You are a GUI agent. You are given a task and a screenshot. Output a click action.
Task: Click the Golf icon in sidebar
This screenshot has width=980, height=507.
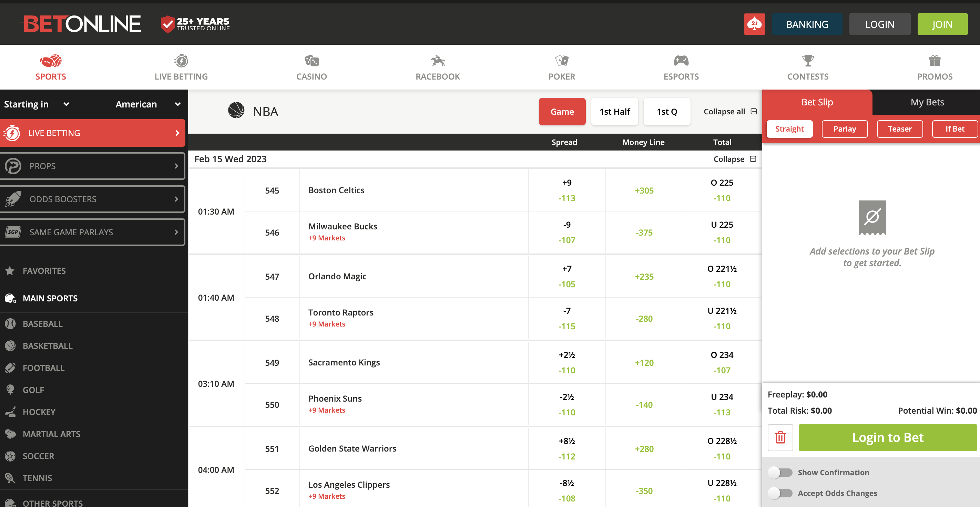coord(10,390)
